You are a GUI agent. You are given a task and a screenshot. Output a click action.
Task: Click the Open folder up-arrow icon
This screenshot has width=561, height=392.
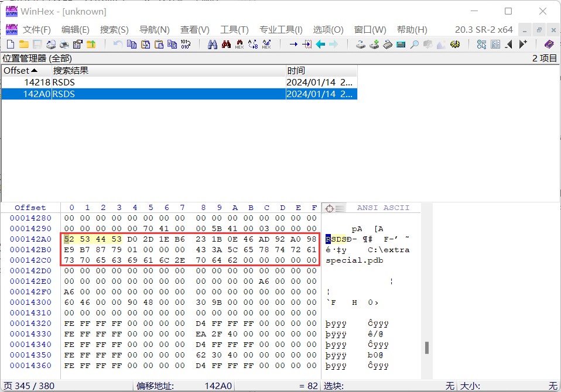click(91, 44)
